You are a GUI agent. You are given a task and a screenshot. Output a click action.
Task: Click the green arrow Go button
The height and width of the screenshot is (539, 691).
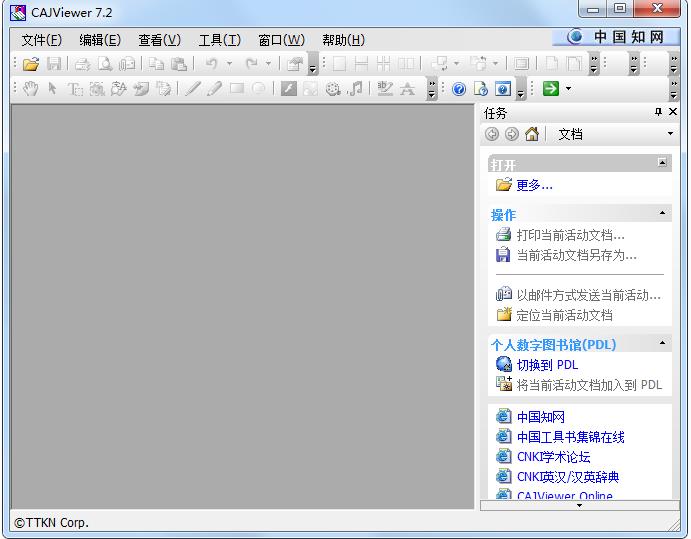click(550, 89)
